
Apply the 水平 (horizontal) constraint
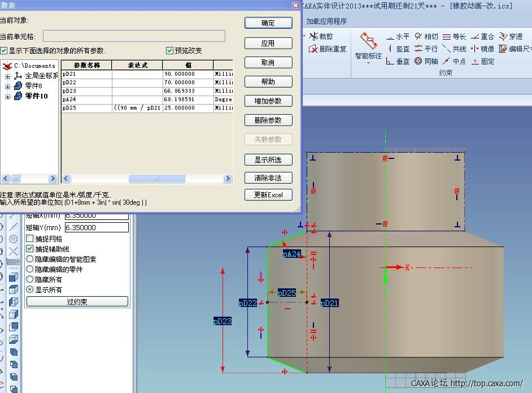pyautogui.click(x=398, y=37)
